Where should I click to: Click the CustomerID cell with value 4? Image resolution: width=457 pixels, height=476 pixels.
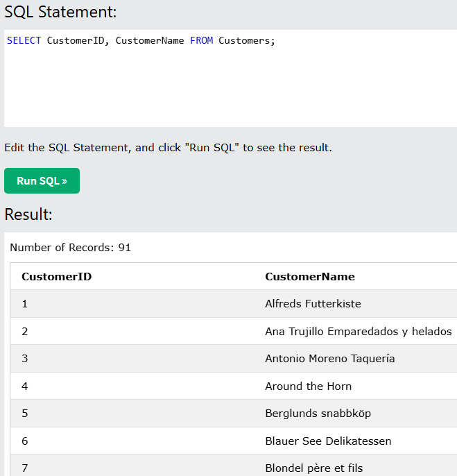[x=25, y=386]
